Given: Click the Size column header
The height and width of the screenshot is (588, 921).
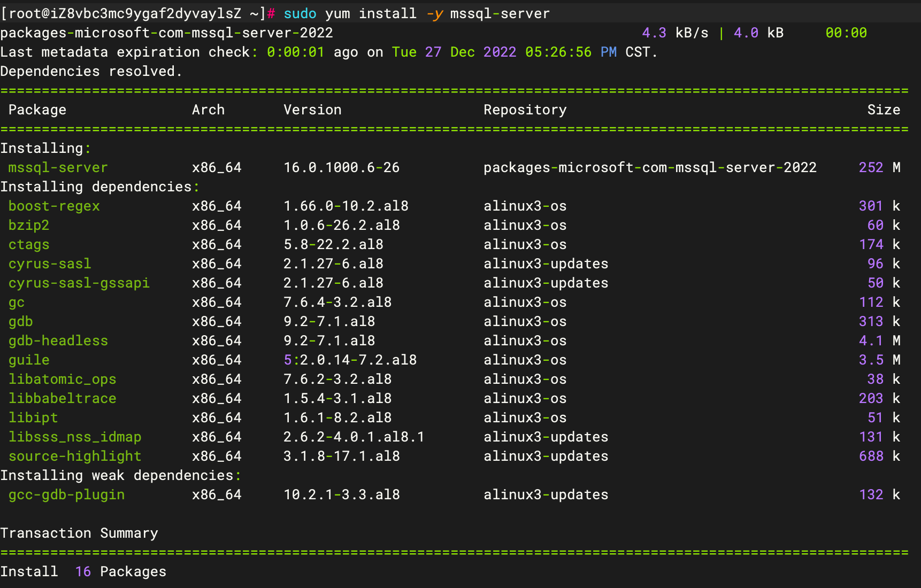Looking at the screenshot, I should (884, 110).
